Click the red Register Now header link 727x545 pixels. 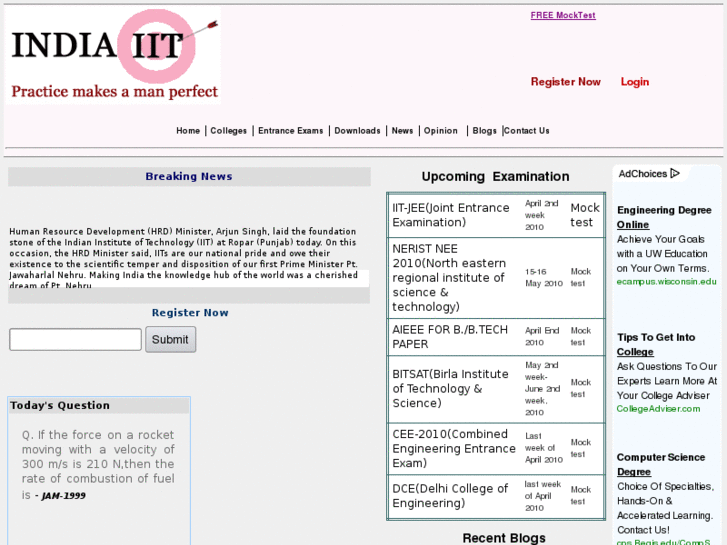[x=565, y=82]
